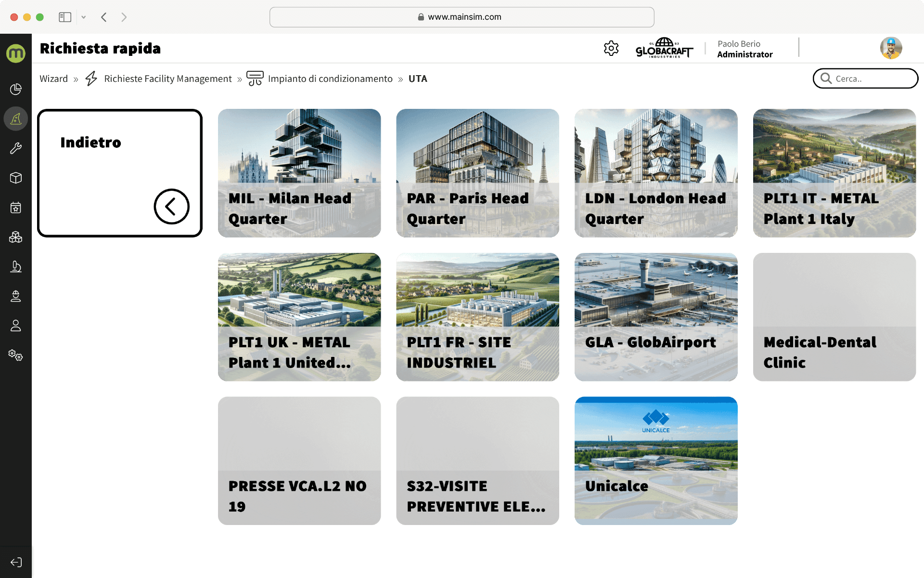Click the circled back arrow icon
Screen dimensions: 924x578
click(x=172, y=207)
